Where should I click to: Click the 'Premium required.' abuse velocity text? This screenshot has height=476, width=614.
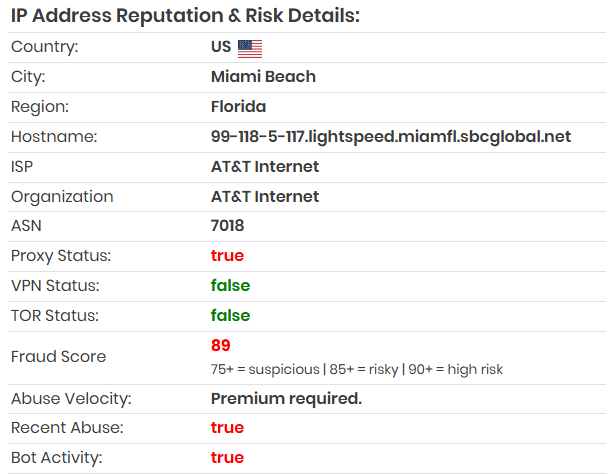click(x=286, y=399)
